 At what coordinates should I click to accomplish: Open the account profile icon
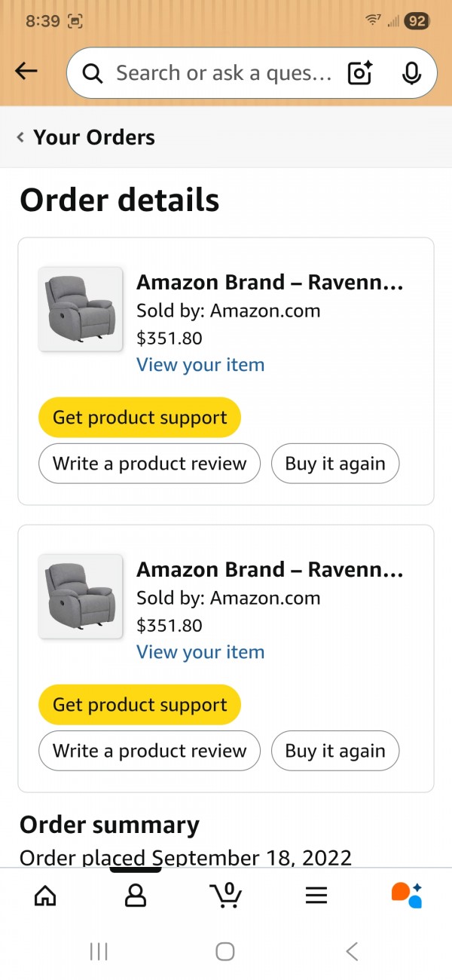[x=136, y=895]
